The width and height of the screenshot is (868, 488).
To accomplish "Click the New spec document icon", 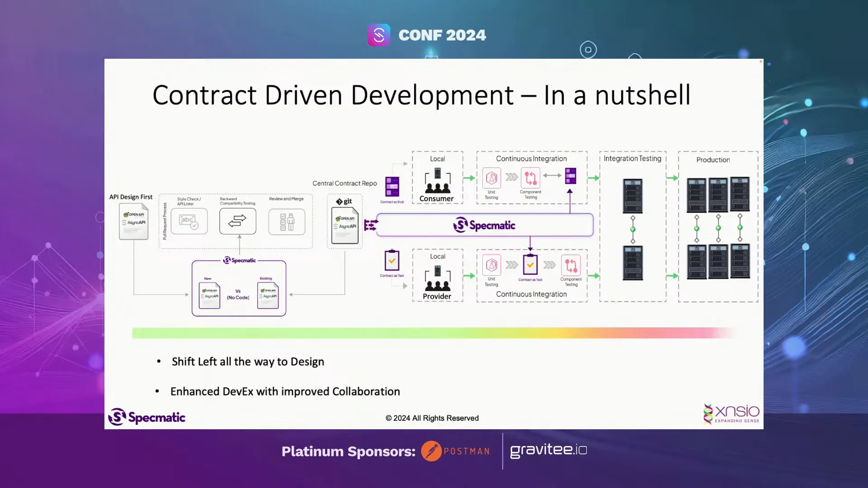I will point(209,295).
